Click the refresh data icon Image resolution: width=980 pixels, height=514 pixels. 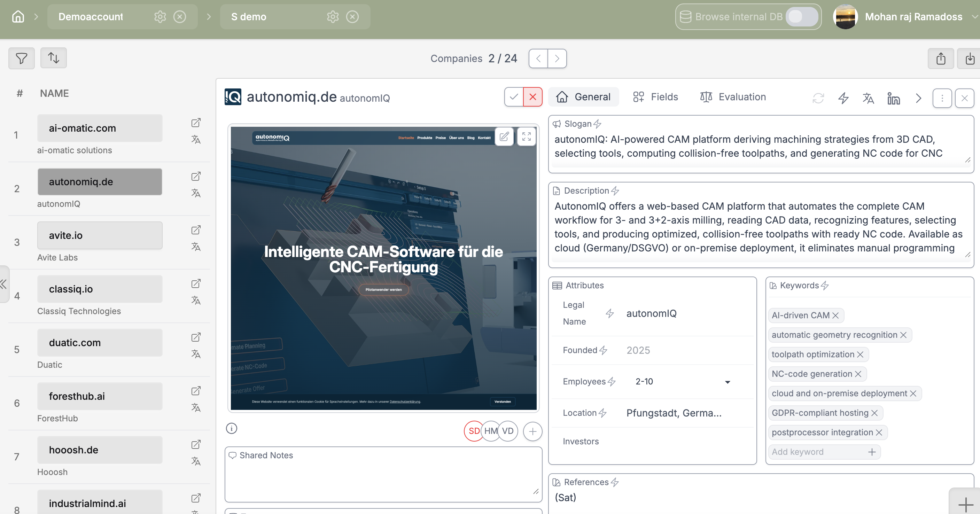coord(818,98)
